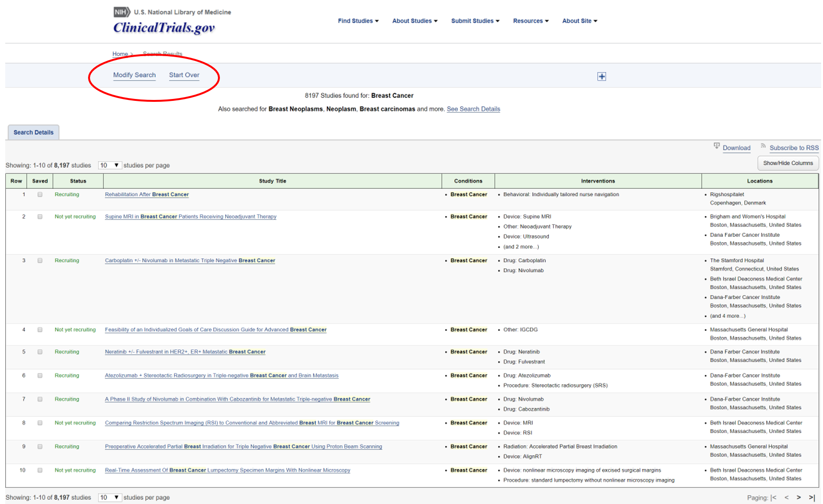Open Neratinib +/- Fulvestrant study link
The width and height of the screenshot is (823, 504).
tap(185, 352)
